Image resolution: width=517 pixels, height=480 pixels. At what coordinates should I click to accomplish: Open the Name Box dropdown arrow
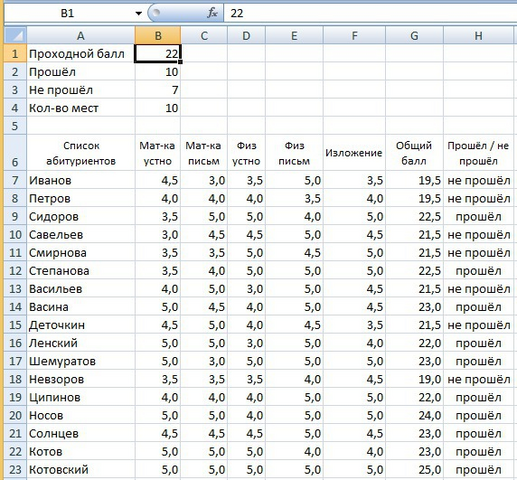[x=139, y=13]
